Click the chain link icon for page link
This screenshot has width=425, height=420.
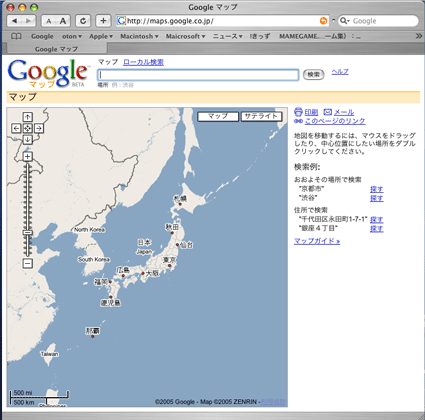coord(298,121)
